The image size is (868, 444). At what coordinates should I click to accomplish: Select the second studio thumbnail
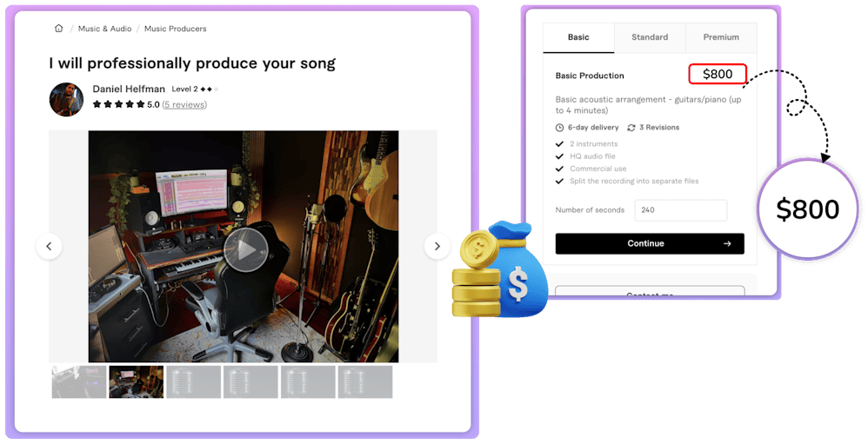137,381
